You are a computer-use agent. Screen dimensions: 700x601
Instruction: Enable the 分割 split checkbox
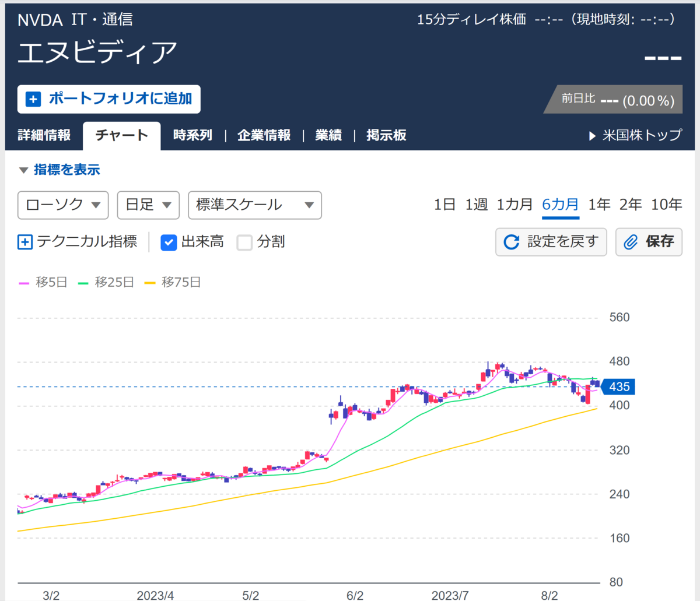(244, 242)
